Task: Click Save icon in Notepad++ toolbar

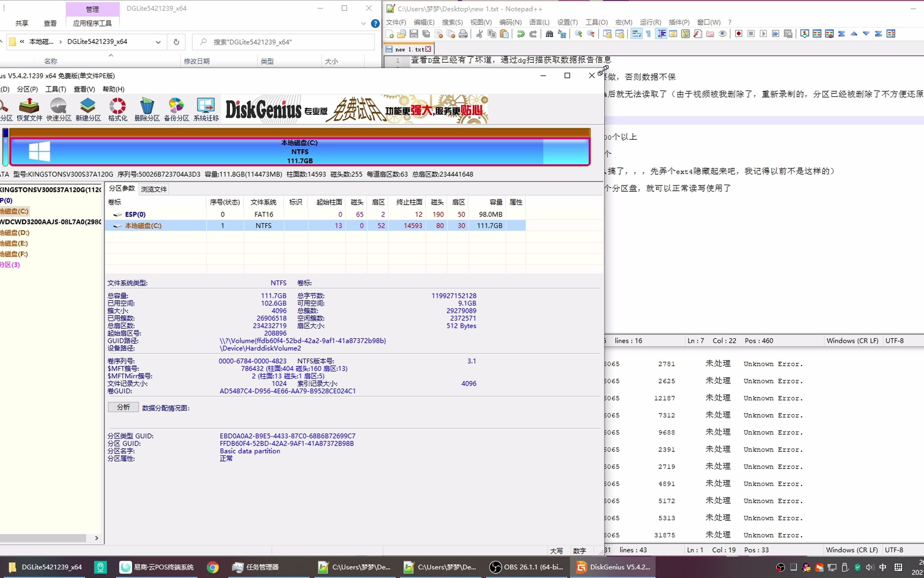Action: pyautogui.click(x=414, y=34)
